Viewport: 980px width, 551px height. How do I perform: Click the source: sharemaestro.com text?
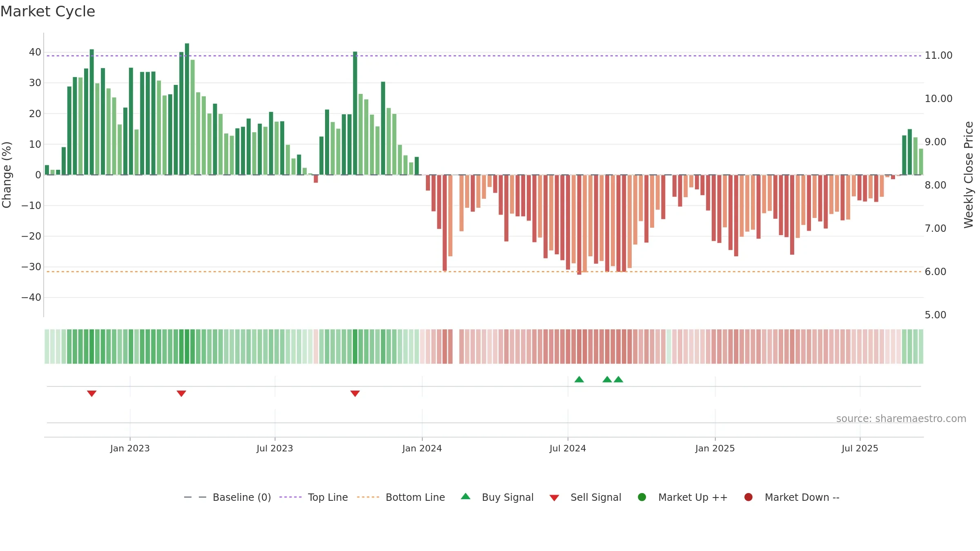[901, 419]
